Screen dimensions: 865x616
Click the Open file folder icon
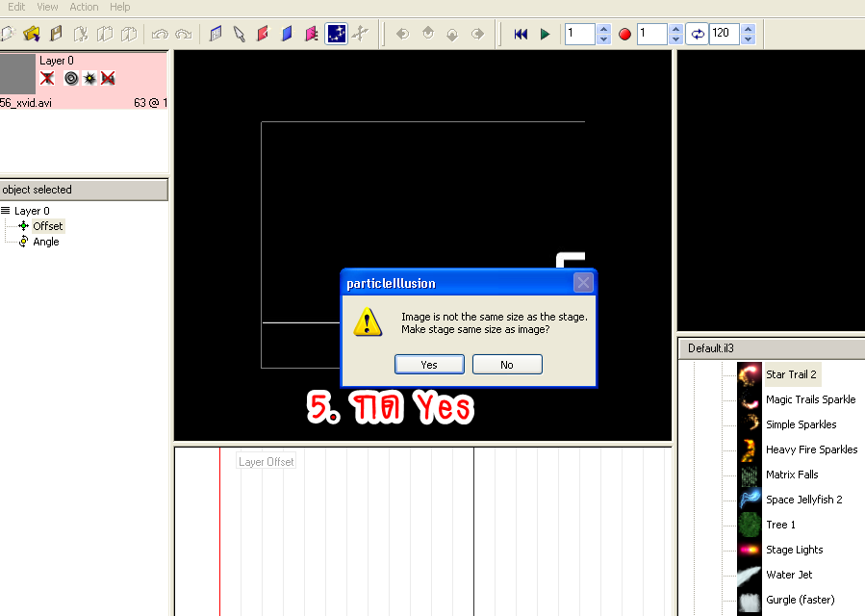pos(32,34)
